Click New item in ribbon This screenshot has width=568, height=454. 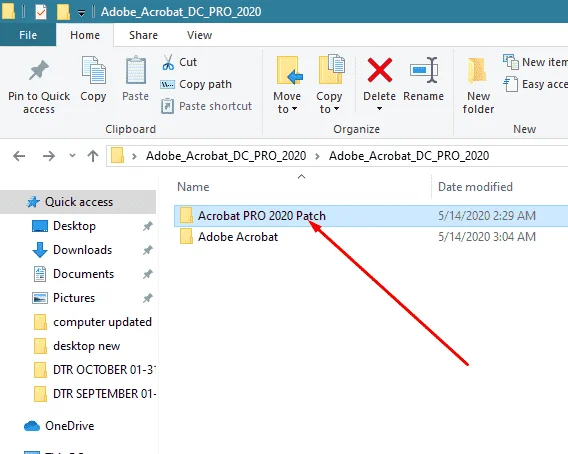(x=535, y=62)
